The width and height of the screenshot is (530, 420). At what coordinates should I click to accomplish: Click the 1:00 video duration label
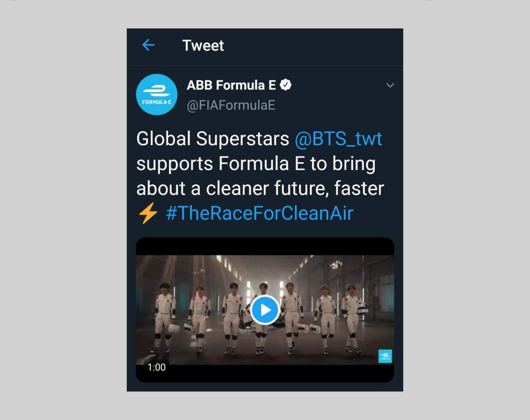(156, 367)
